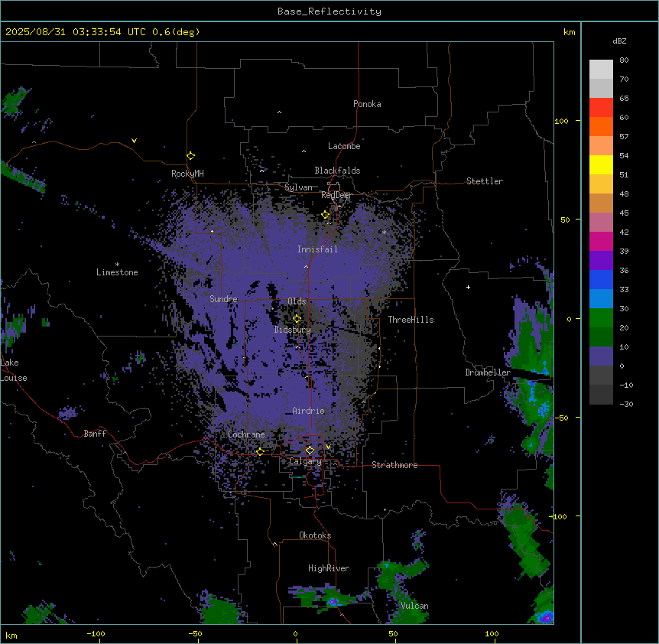The image size is (659, 644).
Task: Click the Ponoka city label
Action: coord(367,104)
